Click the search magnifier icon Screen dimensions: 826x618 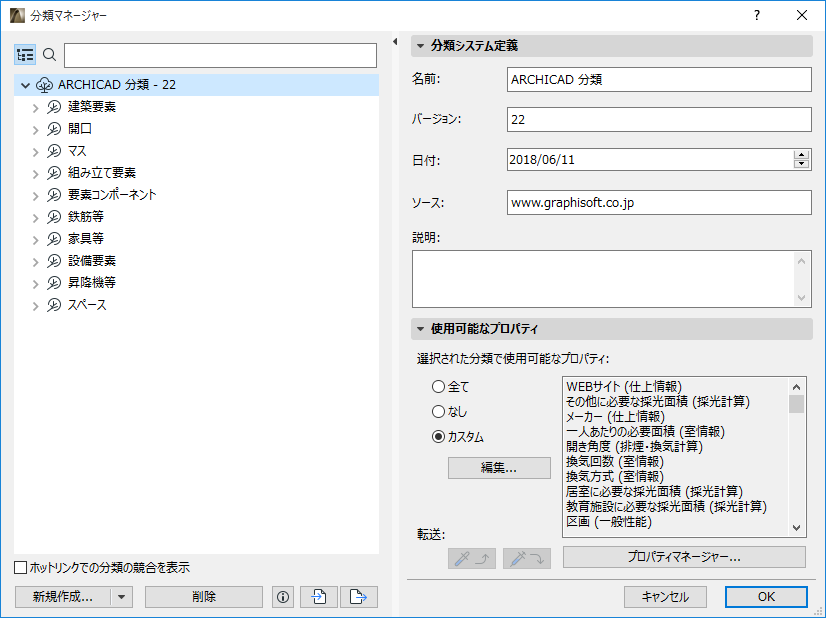49,55
